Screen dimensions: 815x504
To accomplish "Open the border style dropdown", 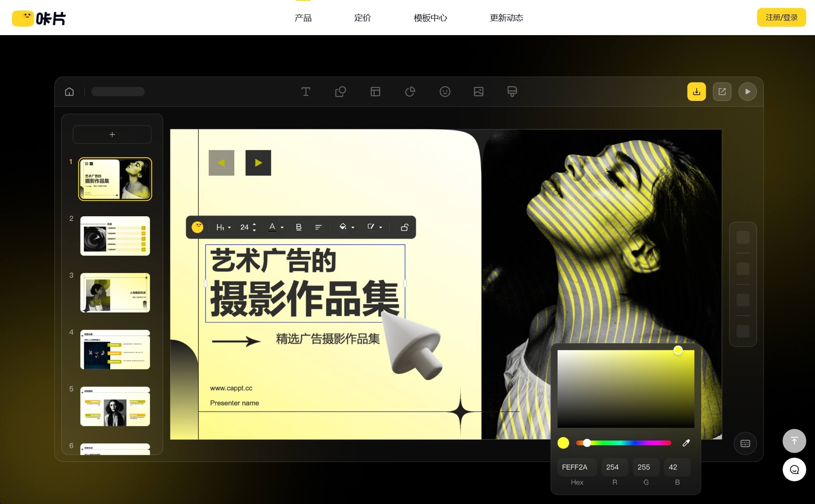I will tap(374, 227).
